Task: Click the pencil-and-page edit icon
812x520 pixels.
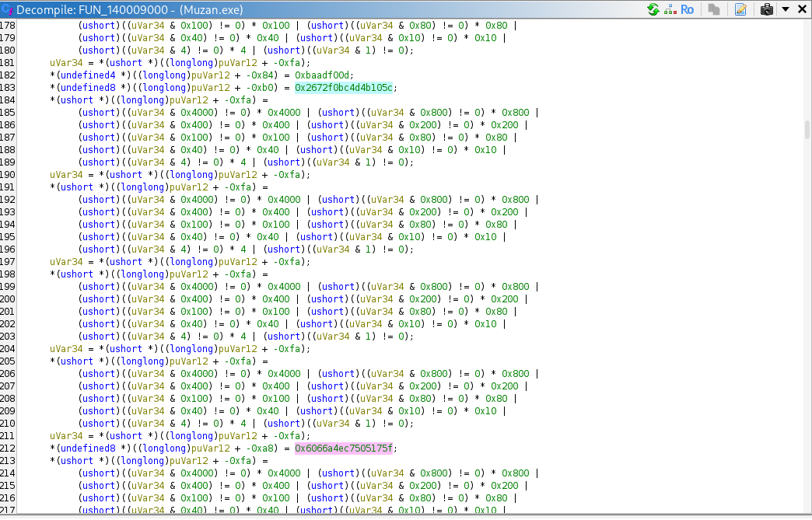Action: click(740, 9)
